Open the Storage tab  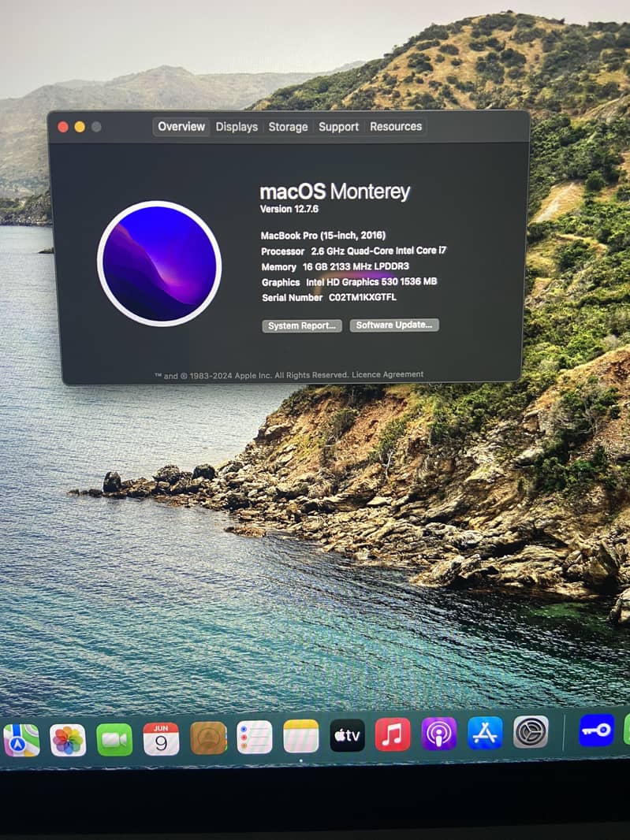(288, 127)
